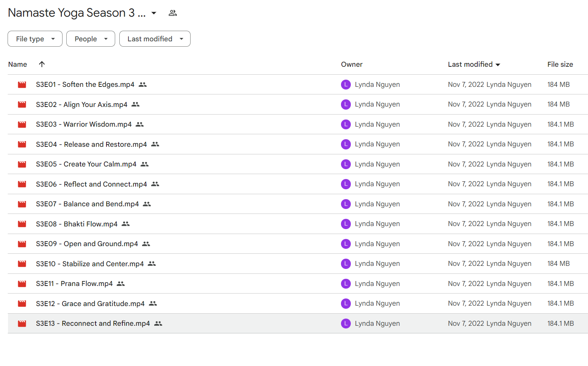The width and height of the screenshot is (588, 366).
Task: Open the File type filter
Action: click(35, 39)
